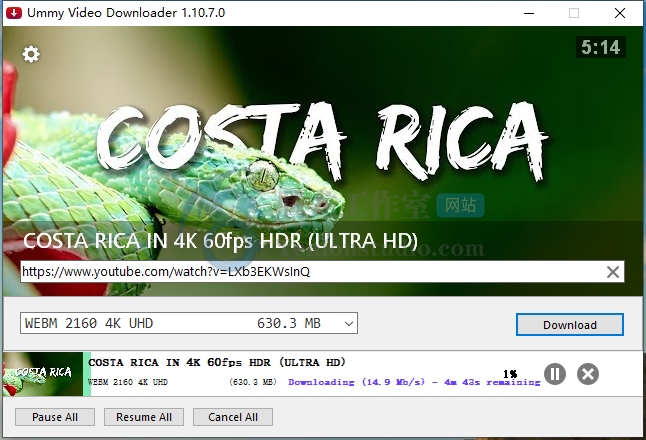Click the download list item title text
This screenshot has height=440, width=646.
click(x=217, y=363)
